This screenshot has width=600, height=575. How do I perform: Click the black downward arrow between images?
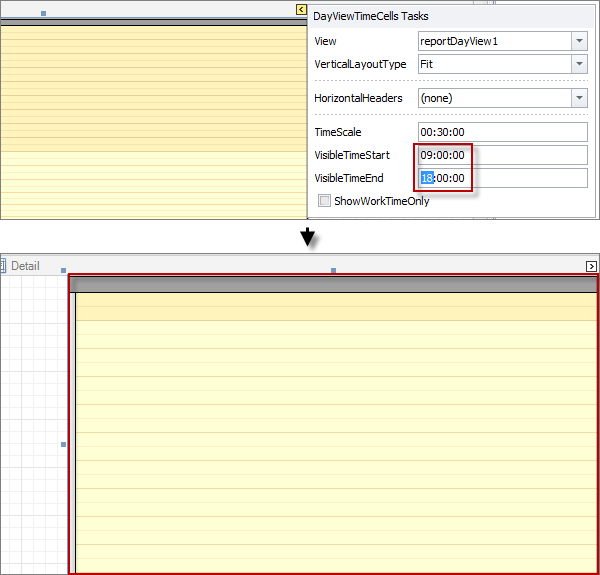[308, 238]
